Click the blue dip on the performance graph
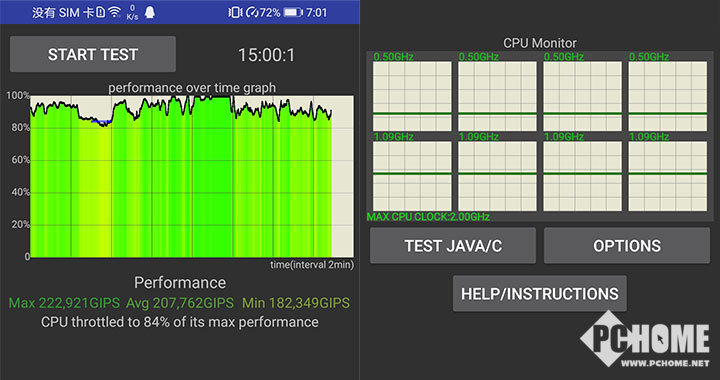This screenshot has width=720, height=380. 101,122
